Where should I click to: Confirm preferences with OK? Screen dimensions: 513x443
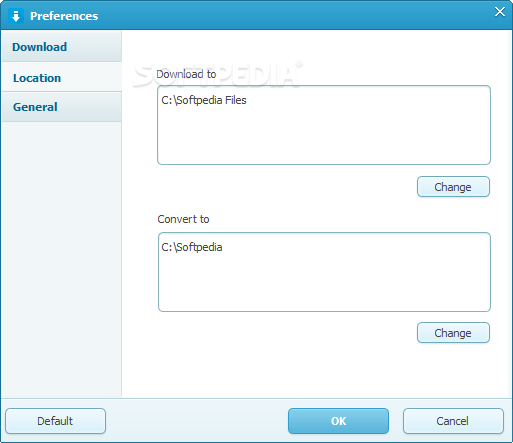coord(338,421)
